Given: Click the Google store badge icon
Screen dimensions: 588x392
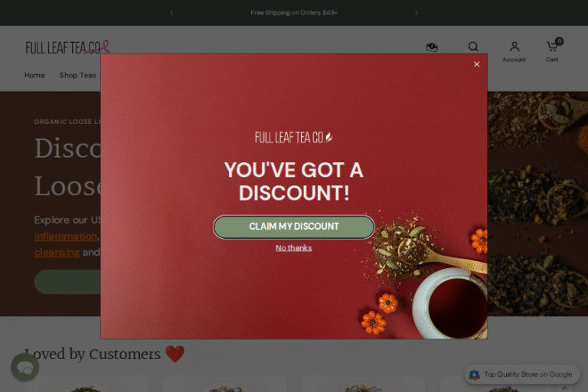Looking at the screenshot, I should (x=474, y=374).
